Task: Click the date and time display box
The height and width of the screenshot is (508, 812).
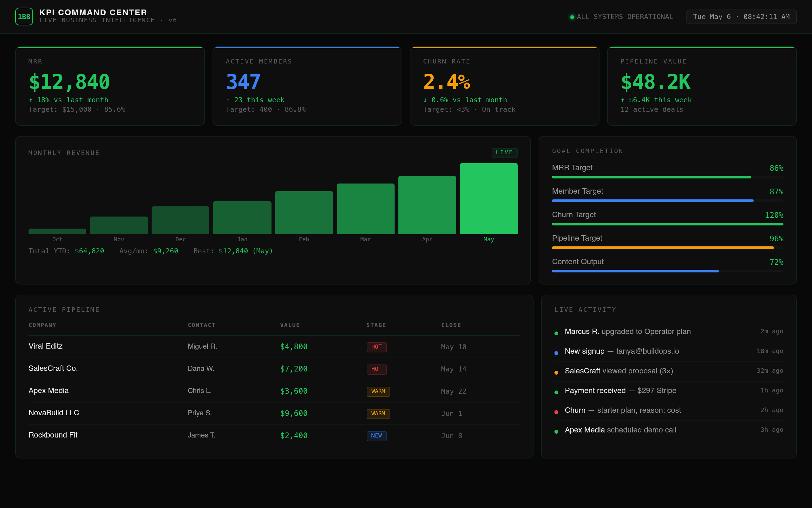Action: pyautogui.click(x=741, y=17)
